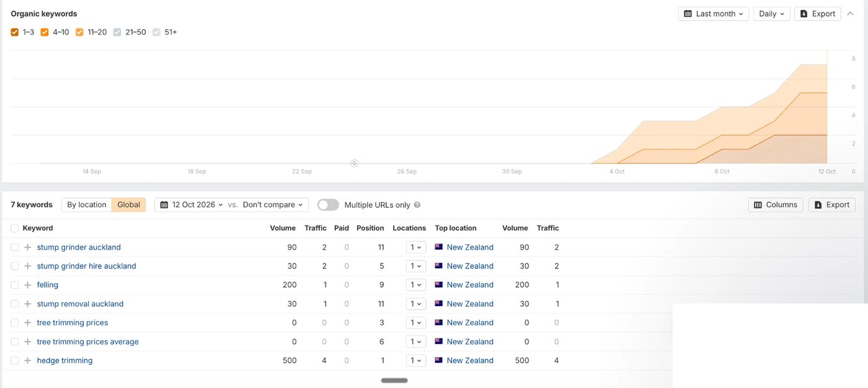Image resolution: width=868 pixels, height=388 pixels.
Task: Check the 'hedge trimming' row checkbox
Action: coord(15,361)
